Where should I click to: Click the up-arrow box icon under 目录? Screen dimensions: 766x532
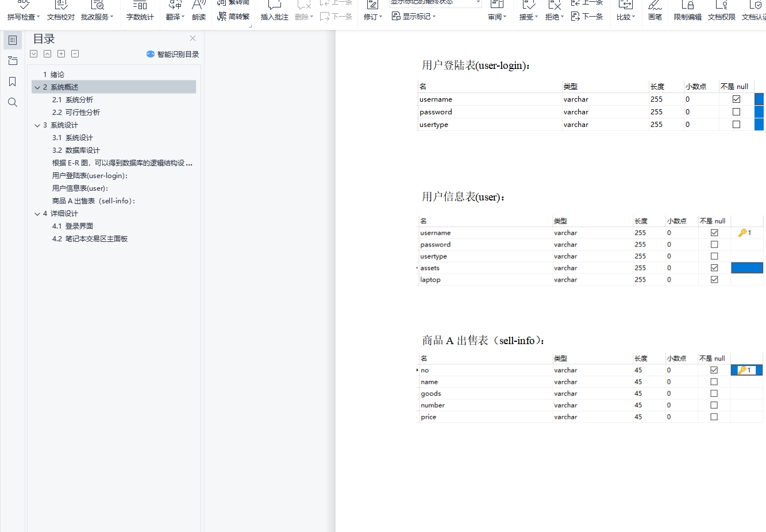(x=47, y=54)
